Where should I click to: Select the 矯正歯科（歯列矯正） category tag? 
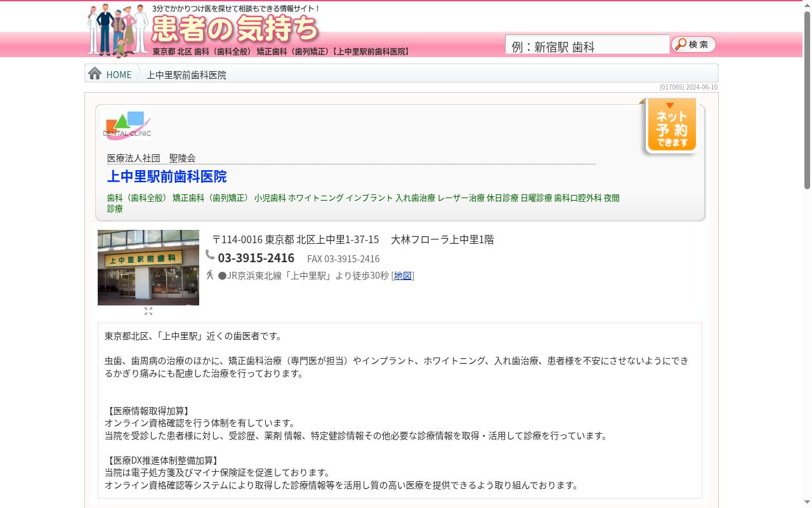coord(212,198)
